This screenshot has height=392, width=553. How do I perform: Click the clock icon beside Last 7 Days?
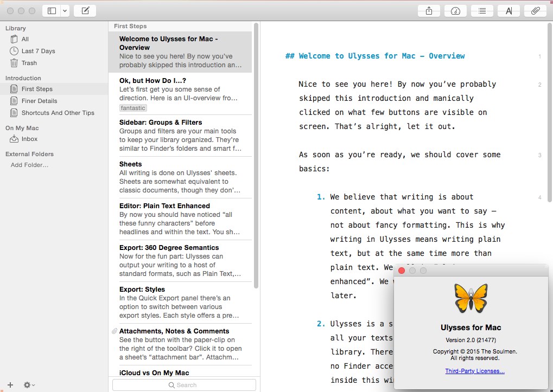click(14, 51)
